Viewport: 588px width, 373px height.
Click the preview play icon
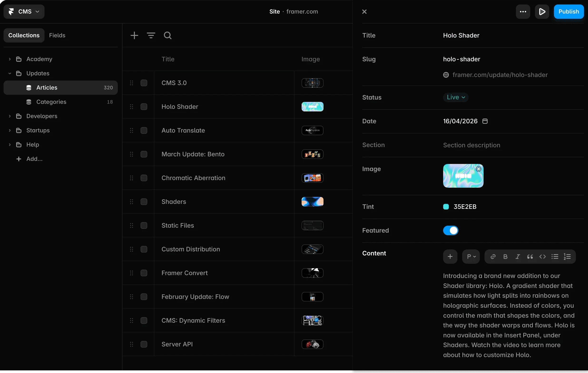(542, 11)
